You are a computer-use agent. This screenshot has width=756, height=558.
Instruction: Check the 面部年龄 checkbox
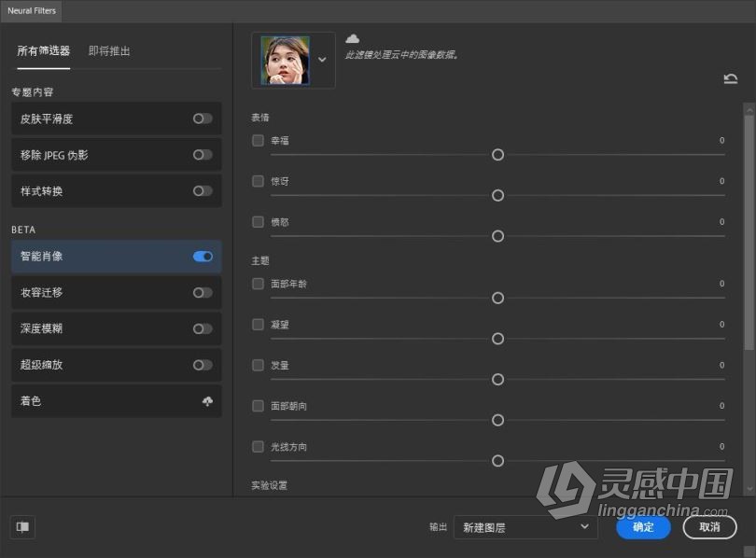click(258, 284)
